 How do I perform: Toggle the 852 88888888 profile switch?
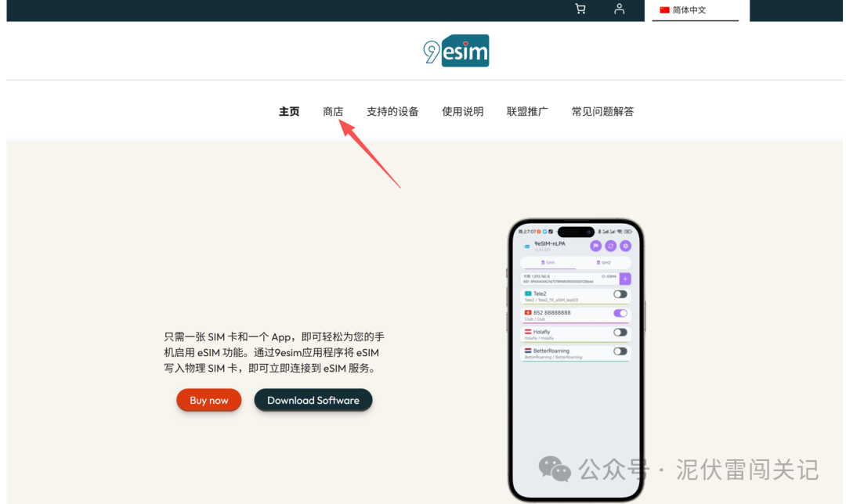click(620, 313)
